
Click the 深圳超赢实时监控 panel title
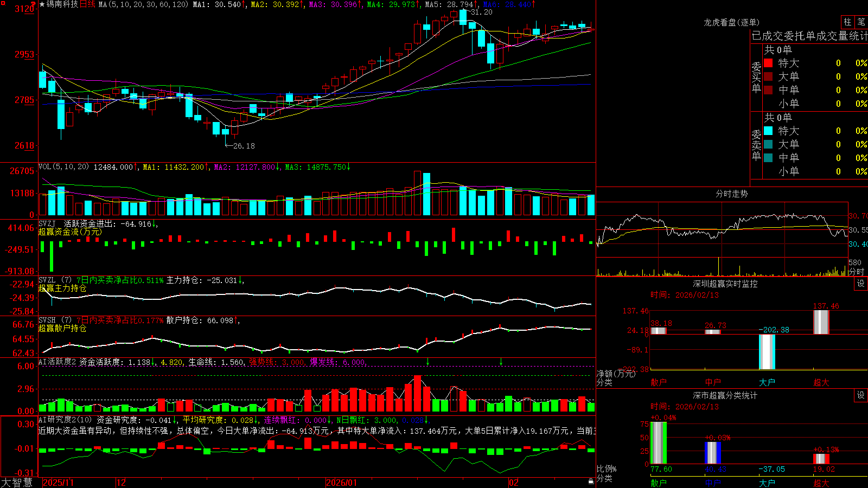pyautogui.click(x=725, y=284)
